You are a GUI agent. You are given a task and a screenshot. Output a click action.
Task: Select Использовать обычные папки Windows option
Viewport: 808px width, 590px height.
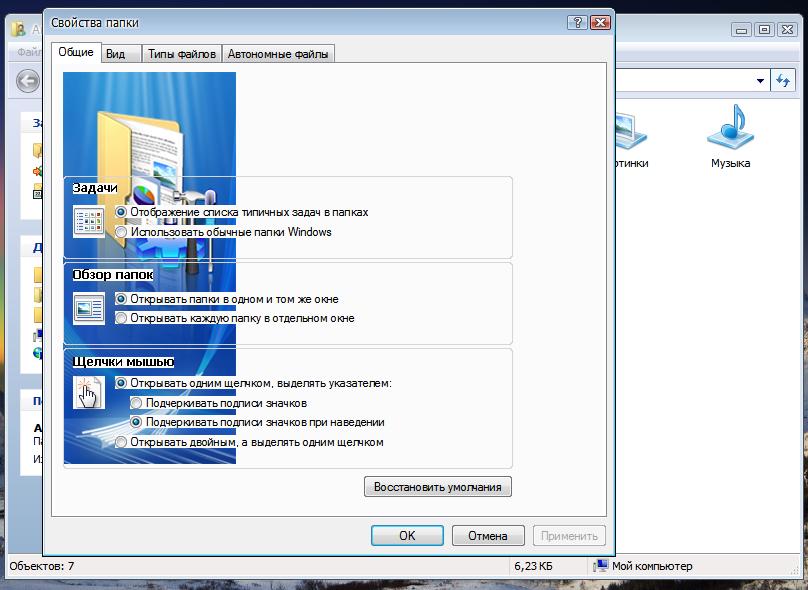pos(122,232)
